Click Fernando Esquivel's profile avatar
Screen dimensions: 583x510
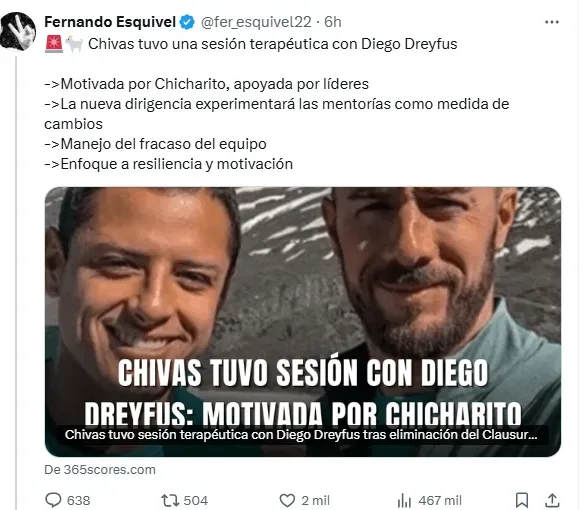pyautogui.click(x=18, y=31)
